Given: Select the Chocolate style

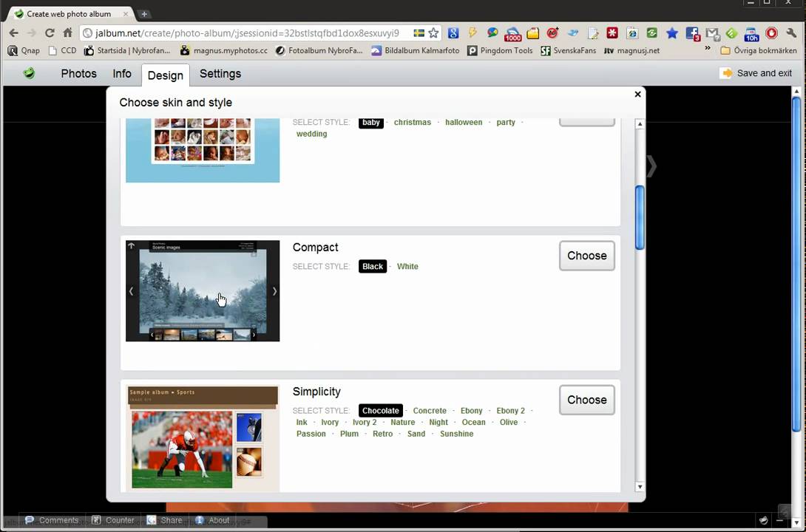Looking at the screenshot, I should [380, 410].
